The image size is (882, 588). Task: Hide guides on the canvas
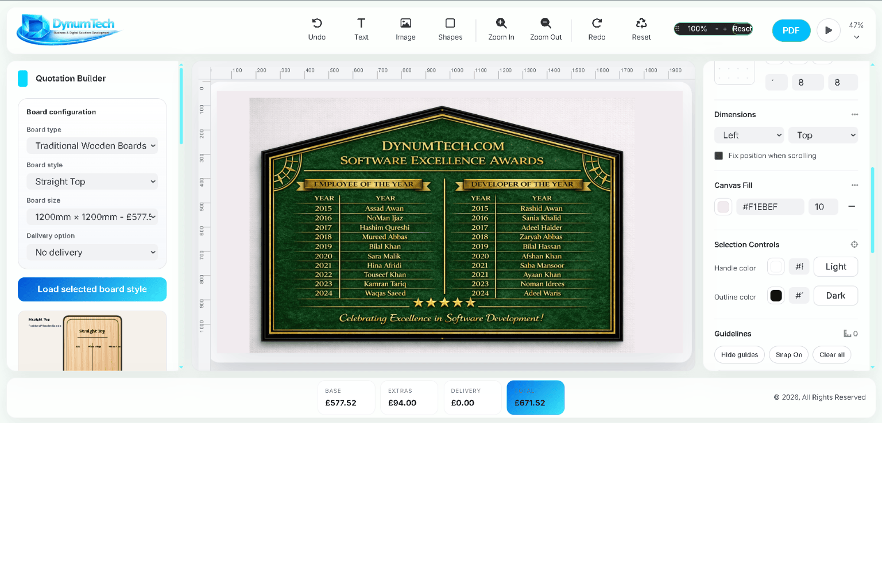point(739,354)
